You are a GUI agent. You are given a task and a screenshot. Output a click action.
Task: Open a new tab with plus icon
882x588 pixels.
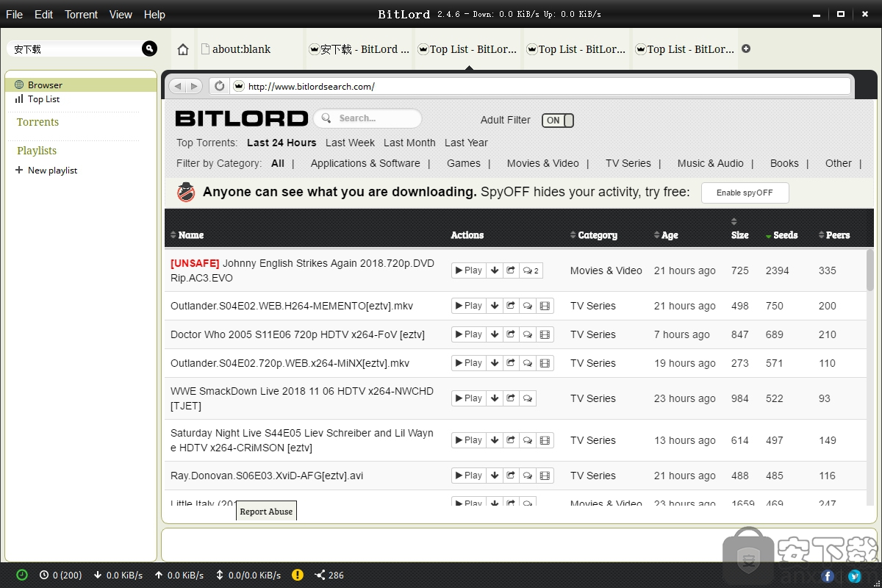tap(746, 49)
